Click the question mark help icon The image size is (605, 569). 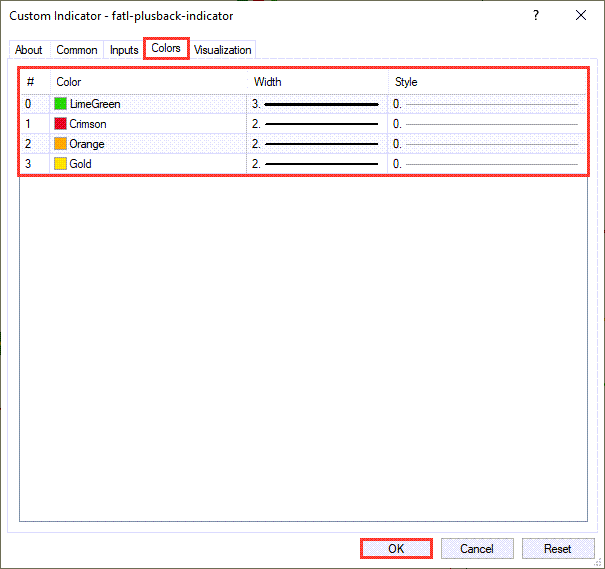536,15
